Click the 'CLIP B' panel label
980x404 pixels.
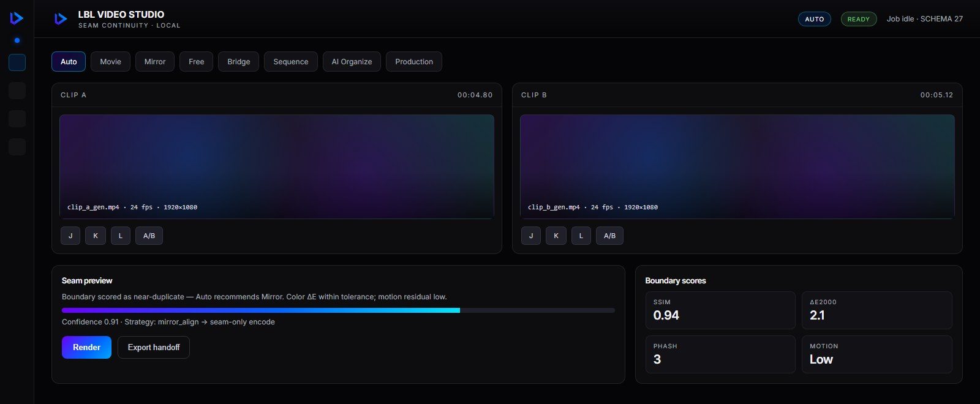[534, 95]
